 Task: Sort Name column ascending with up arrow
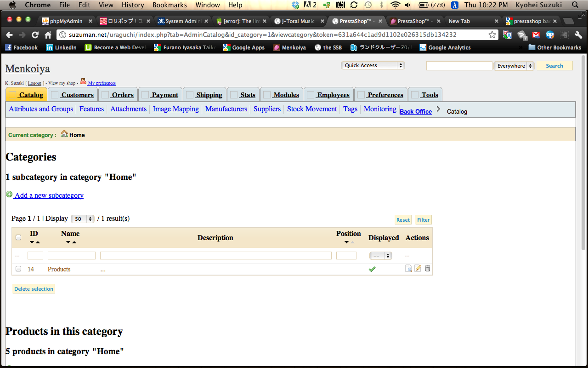[74, 242]
